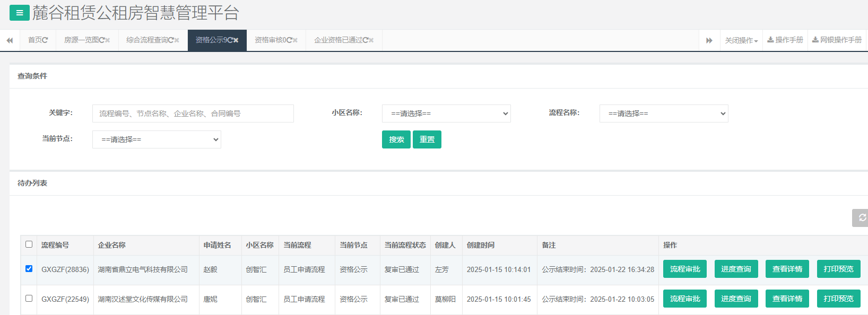Uncheck the GXGZF(28836) row checkbox
This screenshot has width=868, height=315.
coord(29,269)
